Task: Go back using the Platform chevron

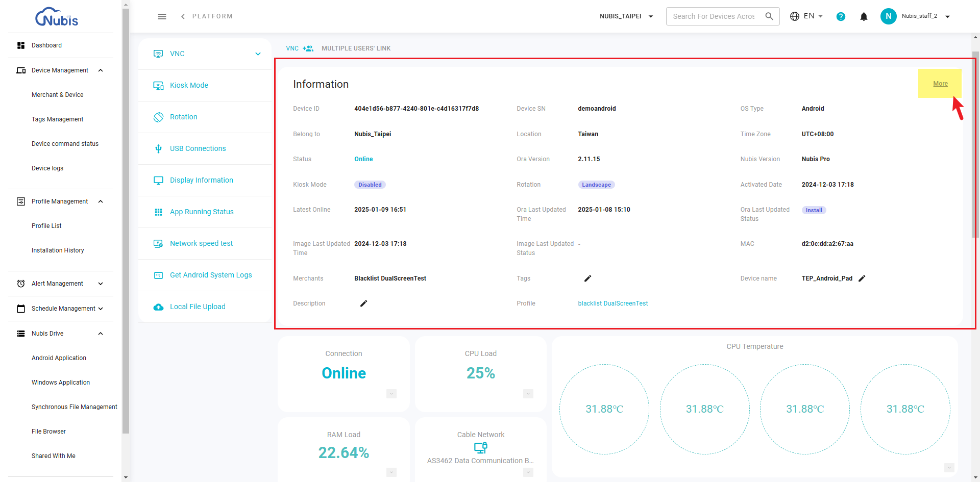Action: (x=183, y=16)
